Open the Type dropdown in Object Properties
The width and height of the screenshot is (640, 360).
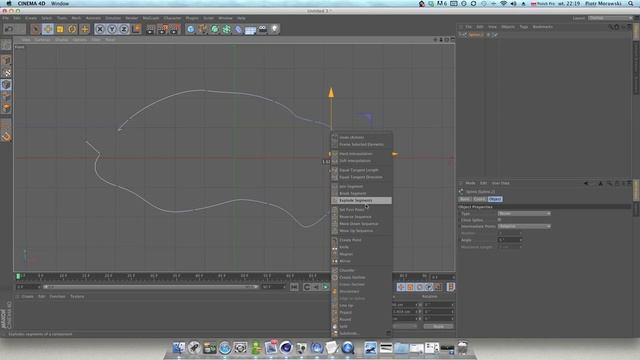click(x=524, y=213)
